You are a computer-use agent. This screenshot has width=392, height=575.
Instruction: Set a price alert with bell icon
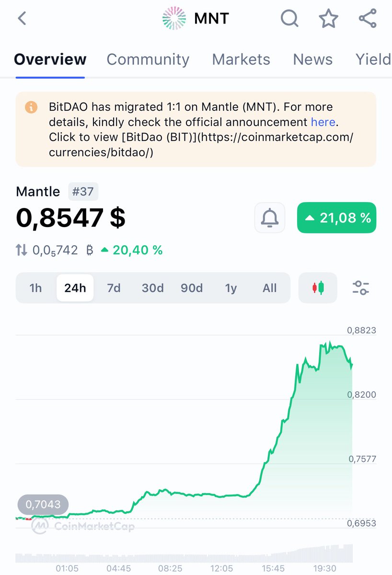coord(270,218)
